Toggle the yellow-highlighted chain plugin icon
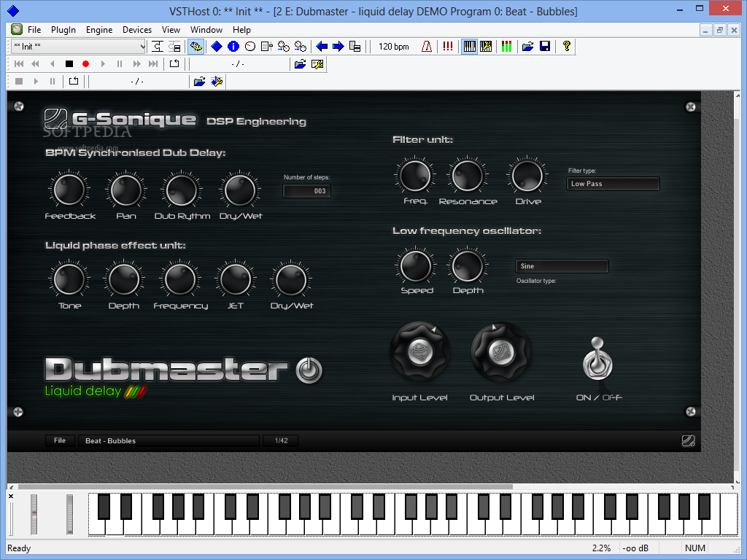Viewport: 747px width, 560px height. pyautogui.click(x=196, y=46)
